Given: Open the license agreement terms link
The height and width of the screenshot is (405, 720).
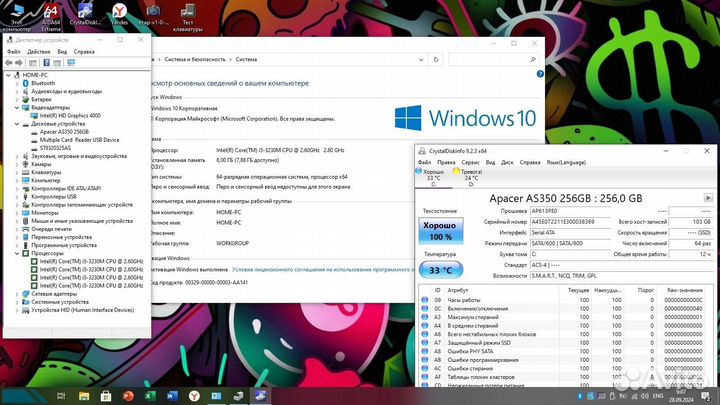Looking at the screenshot, I should point(322,270).
